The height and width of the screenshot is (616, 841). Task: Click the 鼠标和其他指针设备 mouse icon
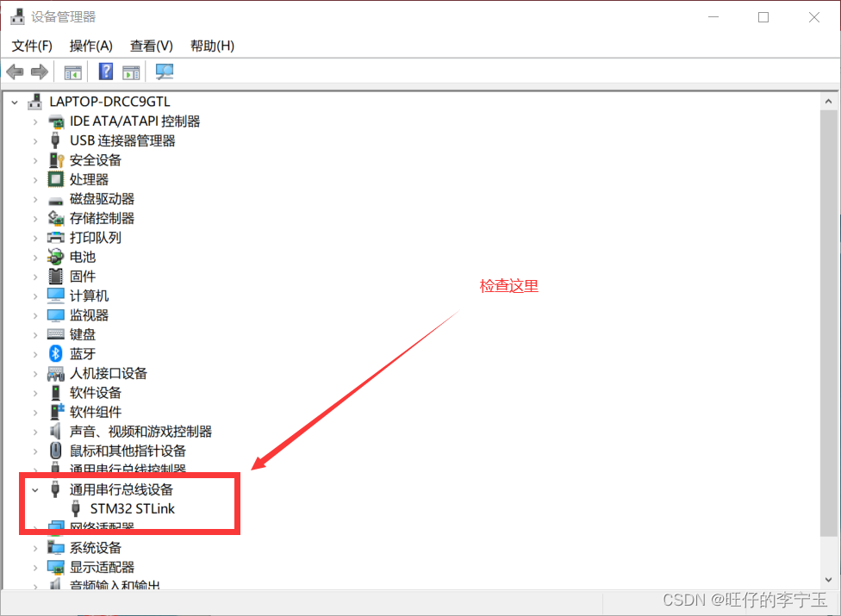click(56, 451)
